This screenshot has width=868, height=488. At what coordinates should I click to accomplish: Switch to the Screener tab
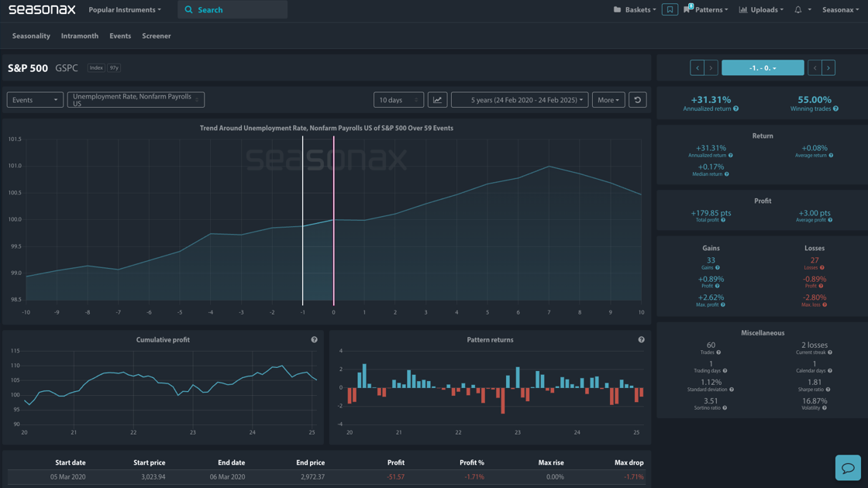156,36
